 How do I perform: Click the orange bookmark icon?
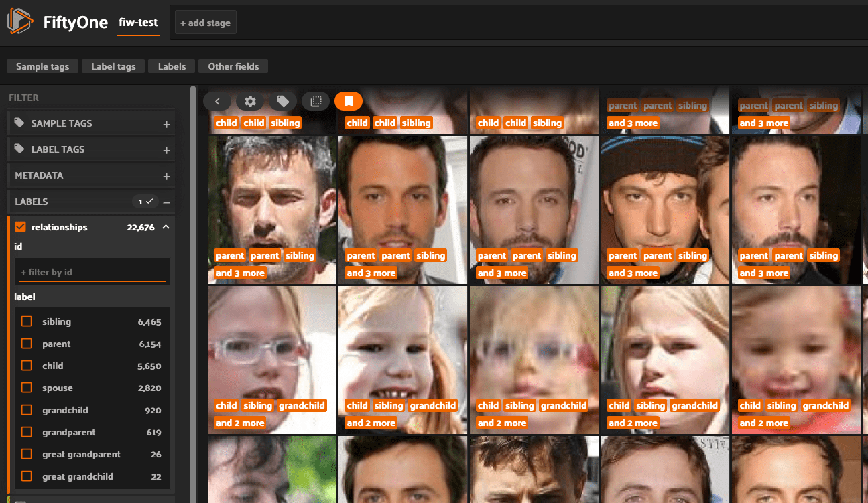349,101
